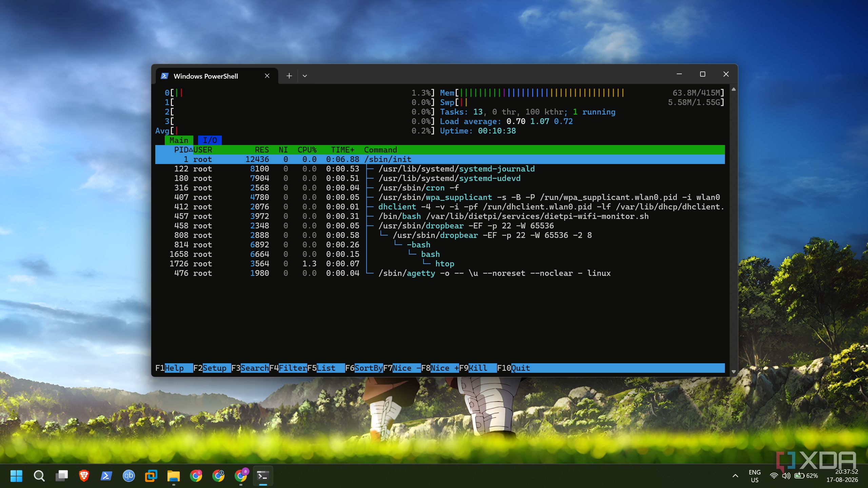Viewport: 868px width, 488px height.
Task: Click the Mem usage meter bar
Action: 582,93
